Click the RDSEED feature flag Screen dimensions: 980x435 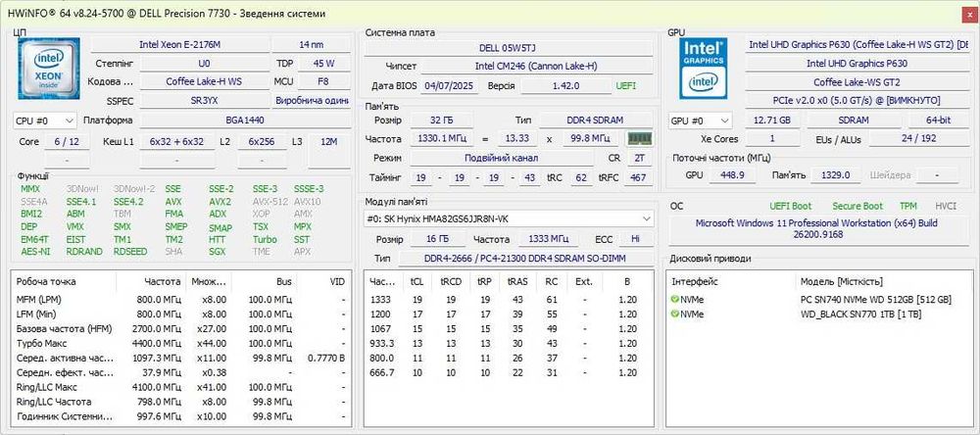click(130, 252)
